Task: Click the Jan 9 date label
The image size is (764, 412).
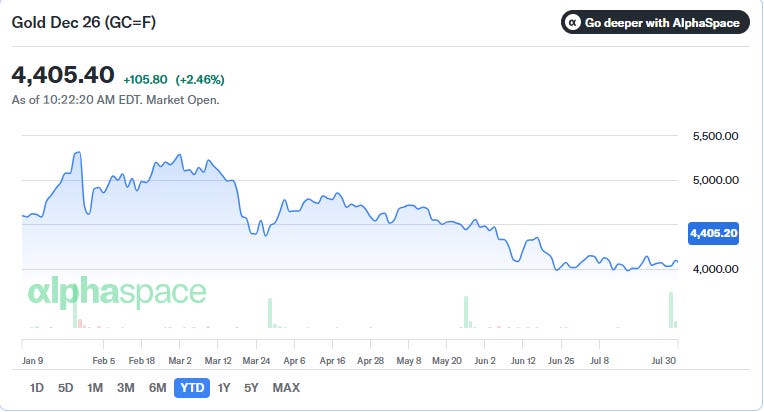Action: 32,361
